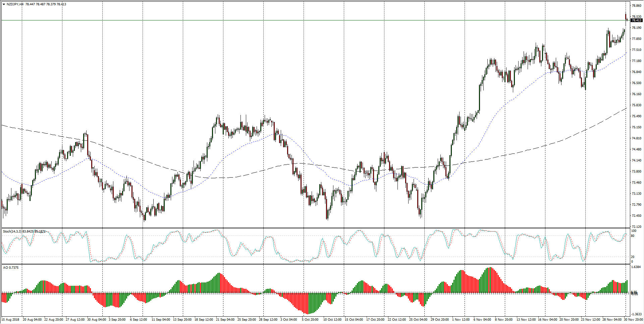Click the 21 Sep 04:00 time label

click(x=225, y=320)
